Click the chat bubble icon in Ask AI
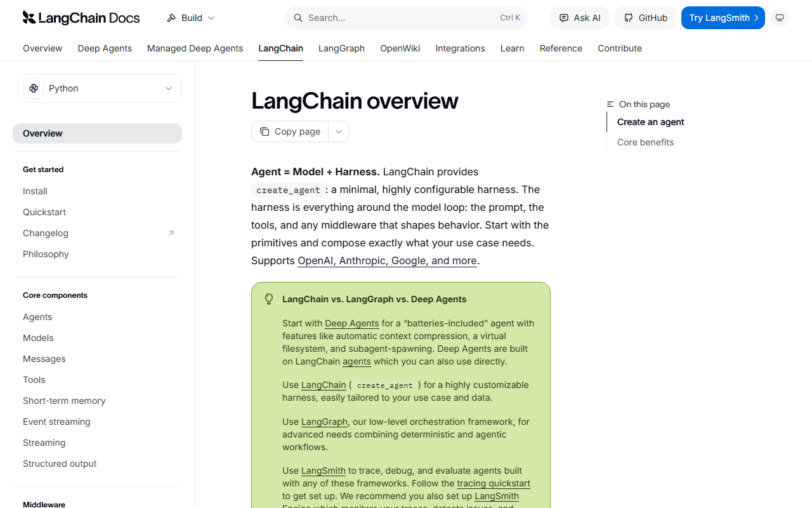Viewport: 812px width, 508px height. point(563,18)
